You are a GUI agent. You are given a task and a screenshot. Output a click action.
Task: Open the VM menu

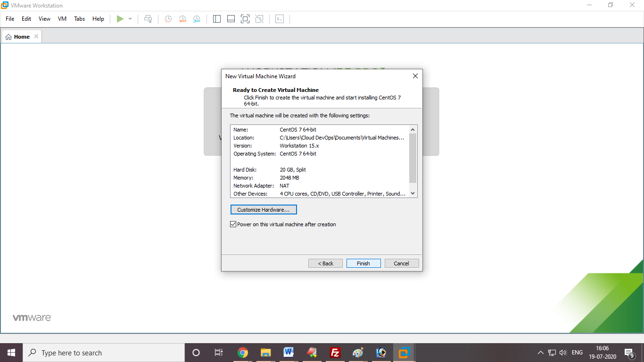point(62,19)
